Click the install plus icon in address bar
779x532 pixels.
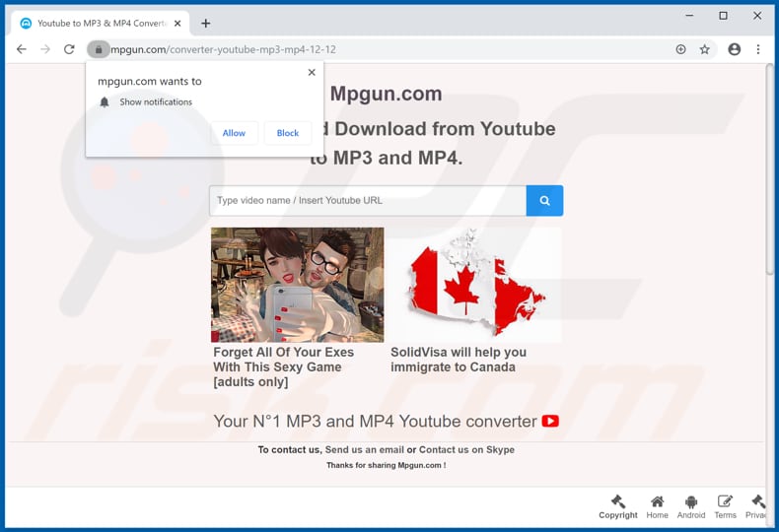(x=680, y=49)
